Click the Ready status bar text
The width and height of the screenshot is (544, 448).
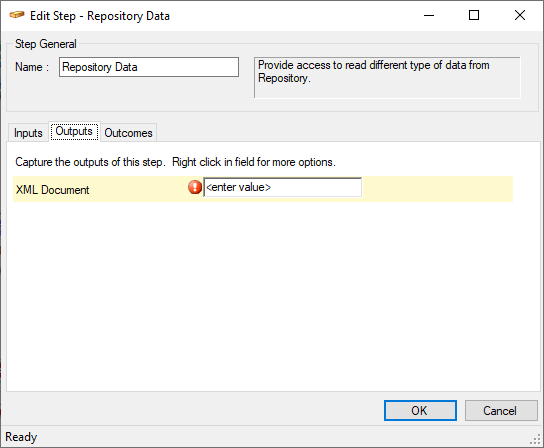click(x=21, y=437)
